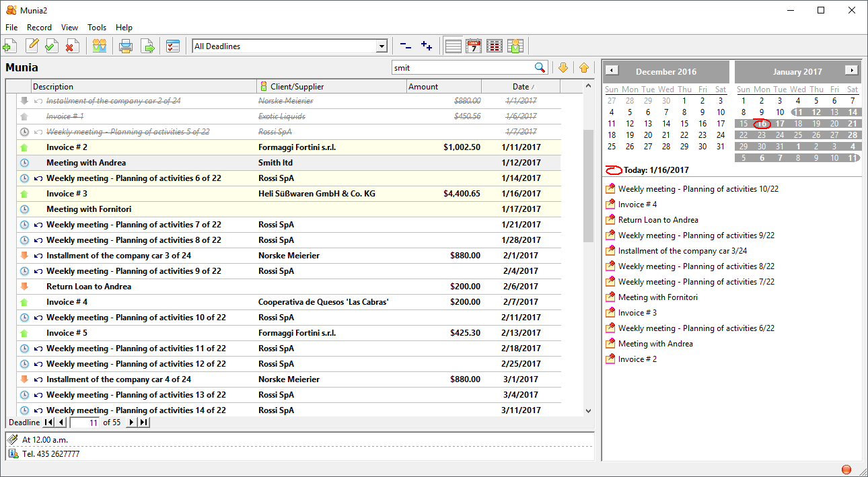Click the 'Tel. 435 2627777' detail line

click(x=51, y=454)
